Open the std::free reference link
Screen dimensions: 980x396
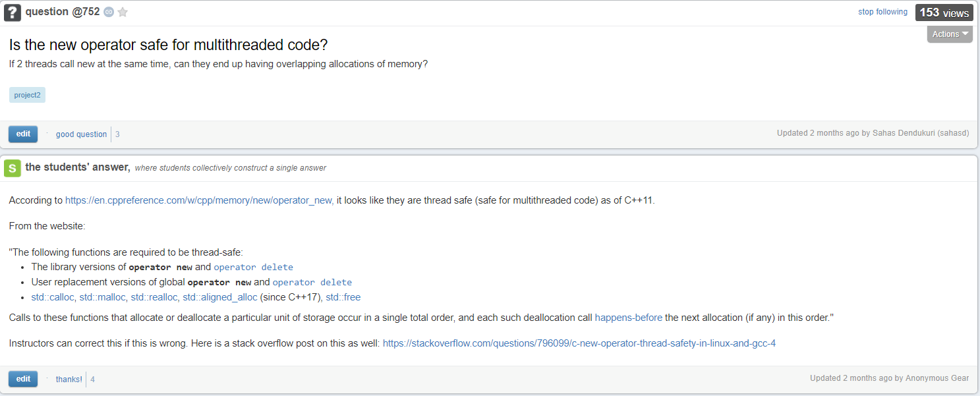point(343,297)
